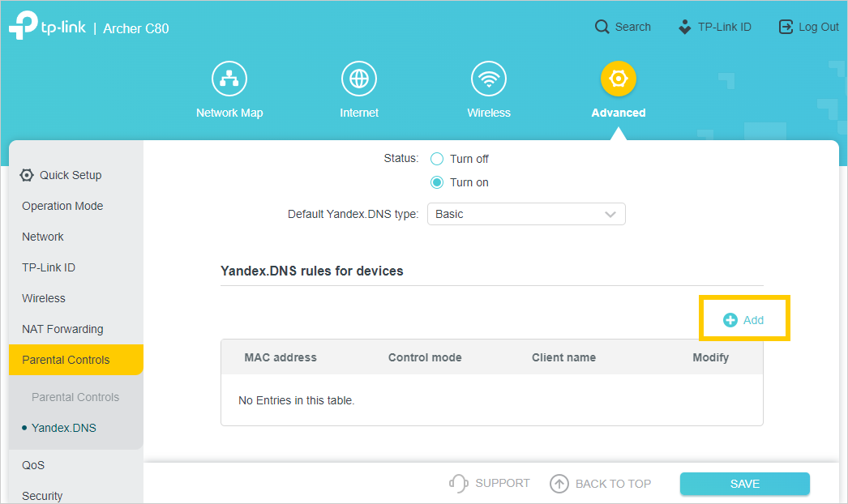Open the Operation Mode sidebar item
The width and height of the screenshot is (848, 504).
coord(62,206)
